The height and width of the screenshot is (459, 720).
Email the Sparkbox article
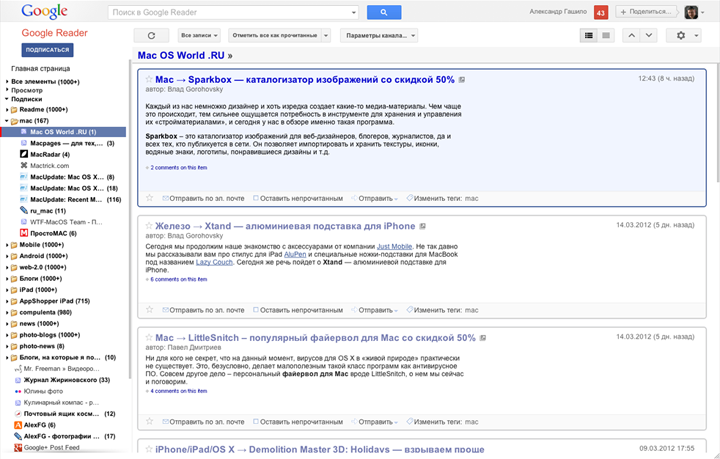point(203,198)
